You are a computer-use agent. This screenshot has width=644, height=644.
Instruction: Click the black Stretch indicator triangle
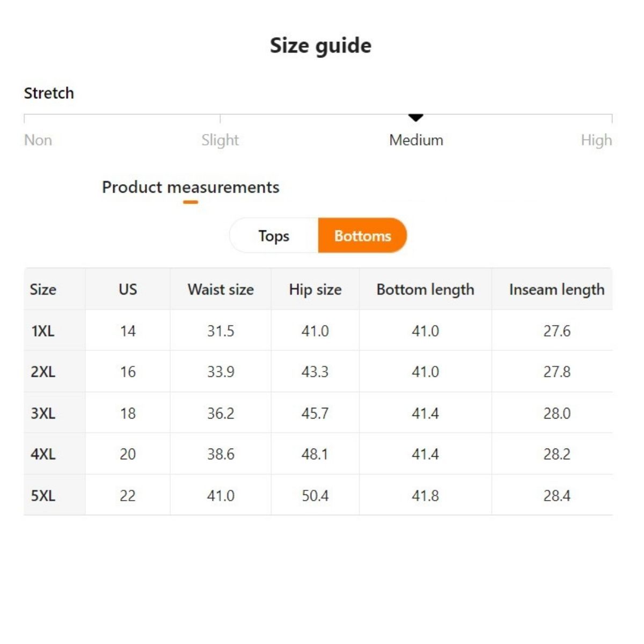click(416, 117)
